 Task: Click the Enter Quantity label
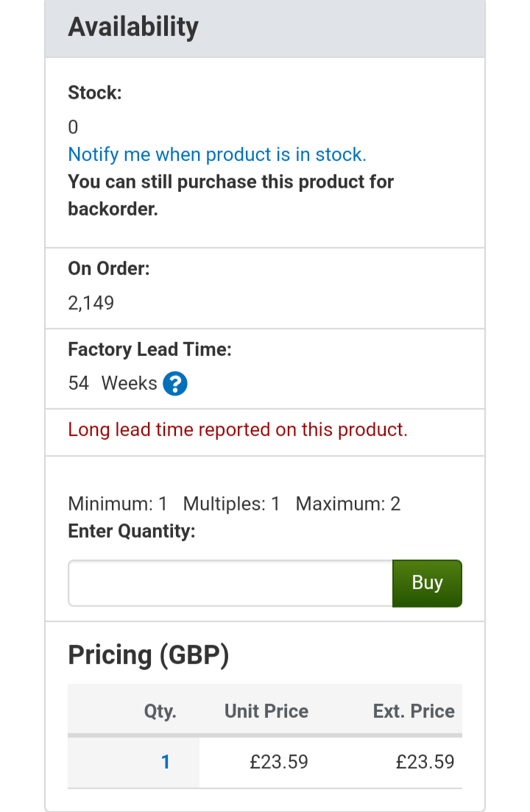click(x=131, y=531)
